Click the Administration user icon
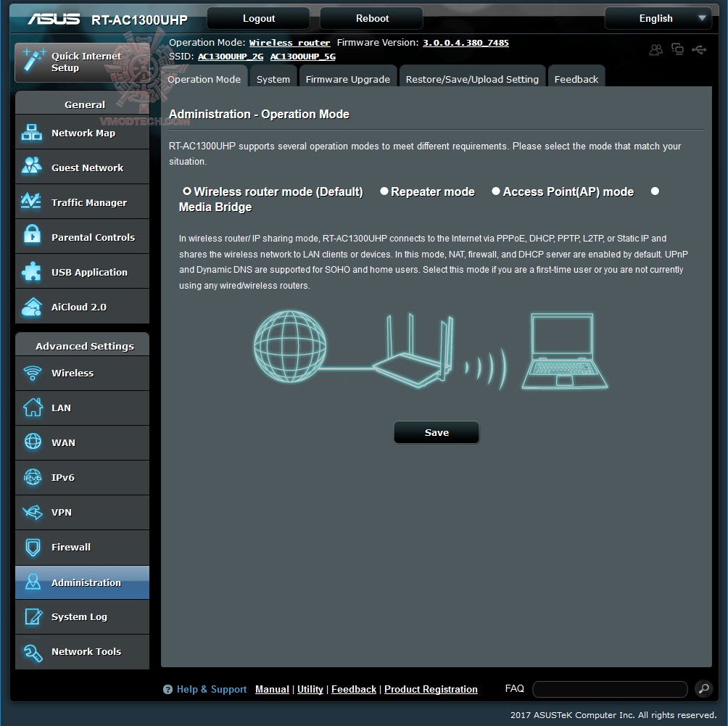Image resolution: width=728 pixels, height=726 pixels. tap(33, 582)
